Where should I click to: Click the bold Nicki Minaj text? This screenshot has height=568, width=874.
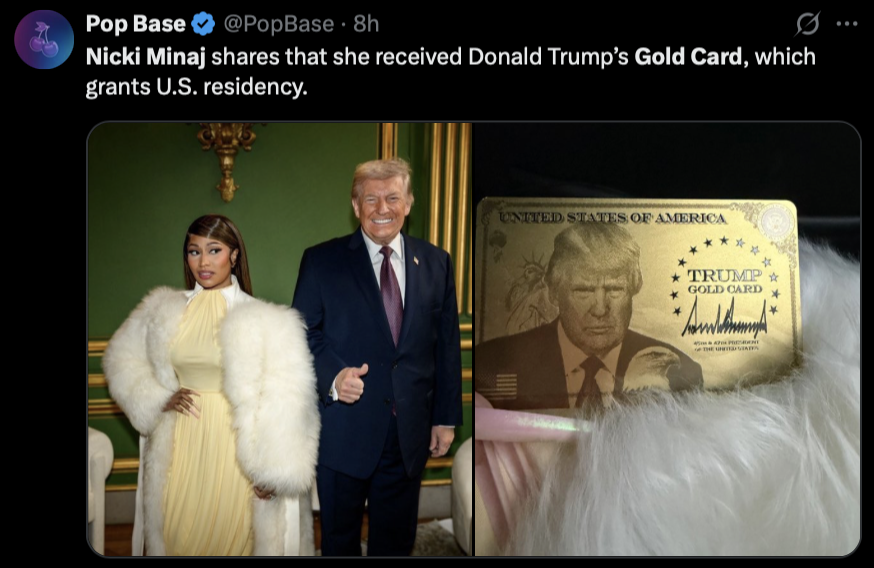tap(145, 56)
